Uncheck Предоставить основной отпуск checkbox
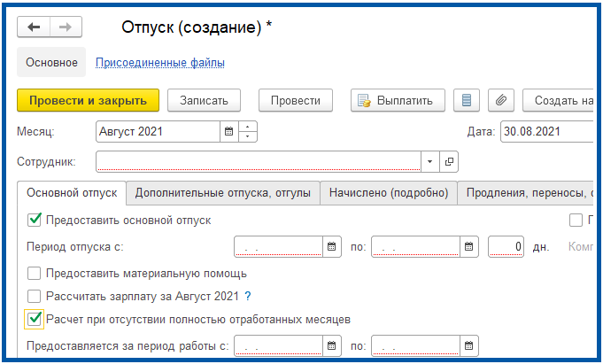The height and width of the screenshot is (364, 603). [35, 220]
